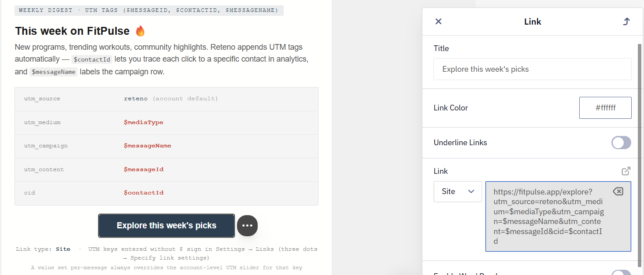Clear the URL with the backspace icon
644x275 pixels.
[618, 191]
